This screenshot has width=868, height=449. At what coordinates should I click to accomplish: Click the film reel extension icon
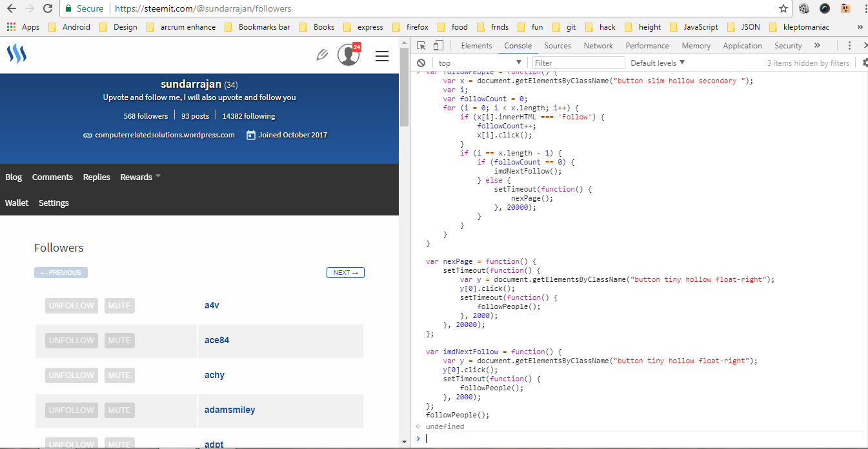click(x=804, y=8)
